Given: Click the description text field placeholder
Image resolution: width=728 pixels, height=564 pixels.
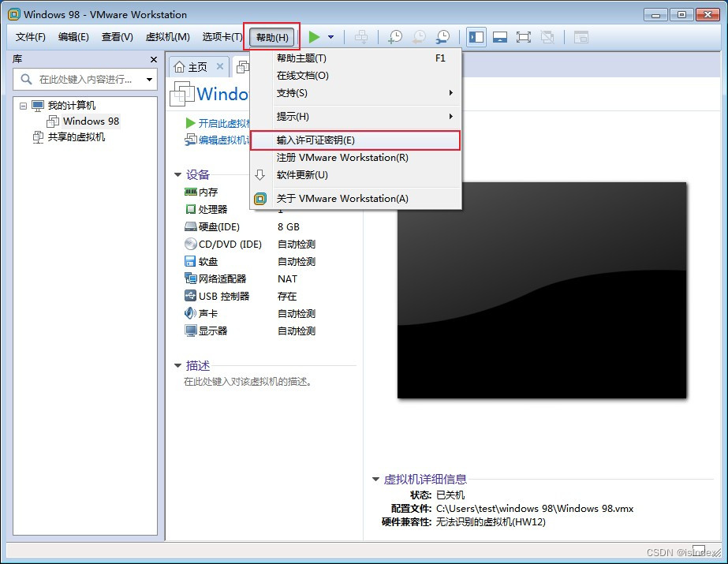Looking at the screenshot, I should pyautogui.click(x=248, y=382).
